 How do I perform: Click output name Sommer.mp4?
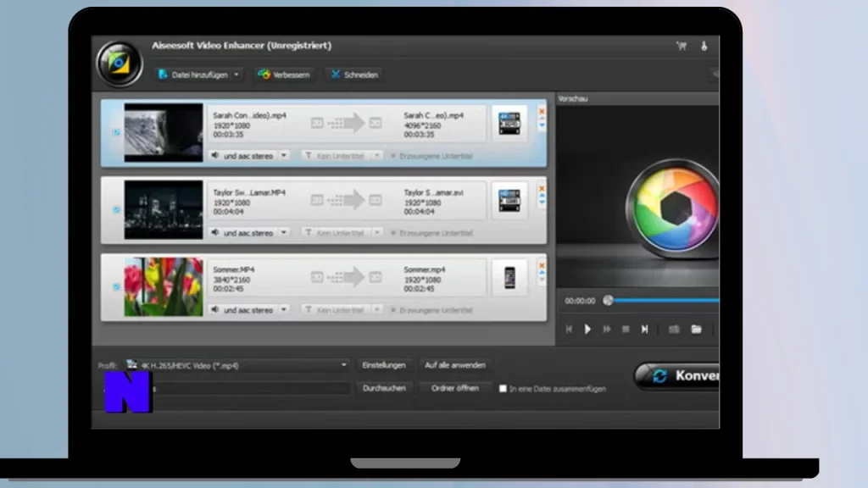(425, 269)
